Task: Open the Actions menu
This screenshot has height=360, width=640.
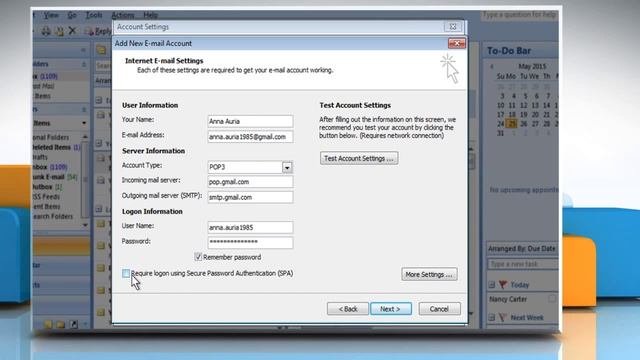Action: (123, 15)
